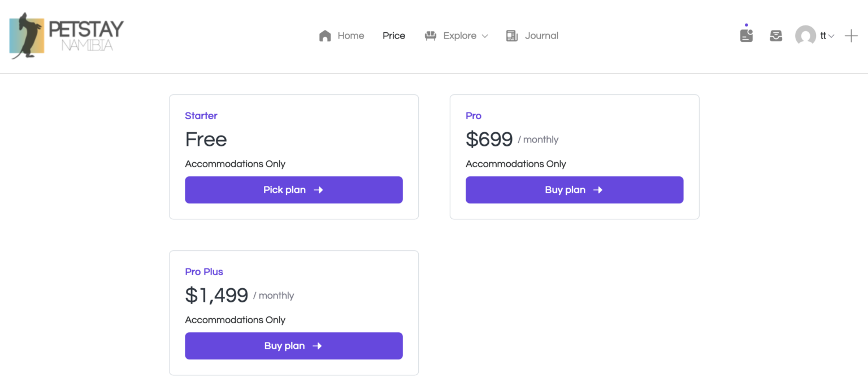Click the PetStay Namibia logo
Viewport: 868px width, 386px height.
click(x=66, y=36)
